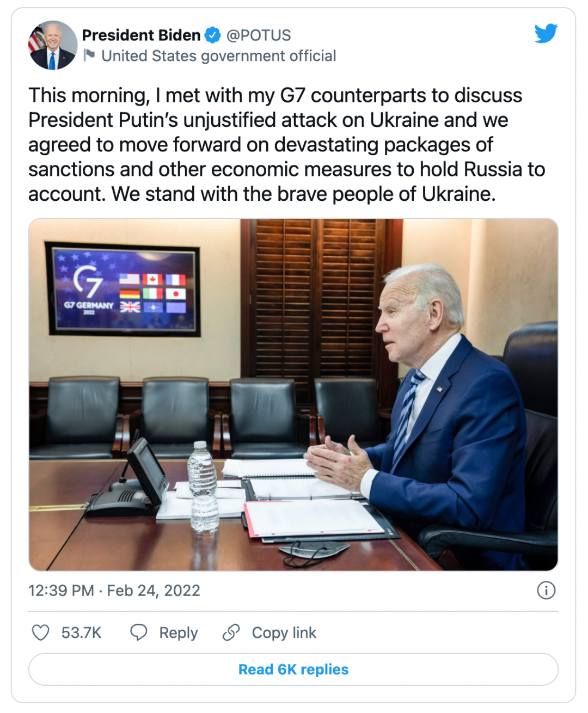Image resolution: width=588 pixels, height=713 pixels.
Task: Click the government official flag icon
Action: 89,55
